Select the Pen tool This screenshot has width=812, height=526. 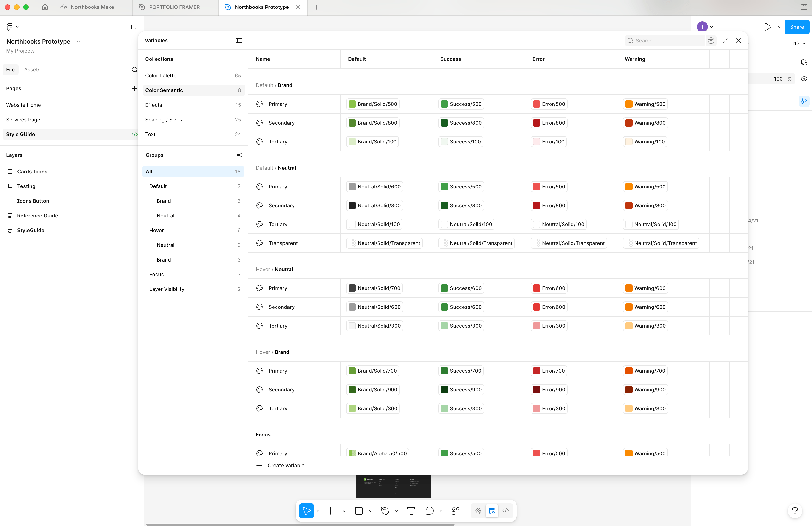pyautogui.click(x=385, y=511)
